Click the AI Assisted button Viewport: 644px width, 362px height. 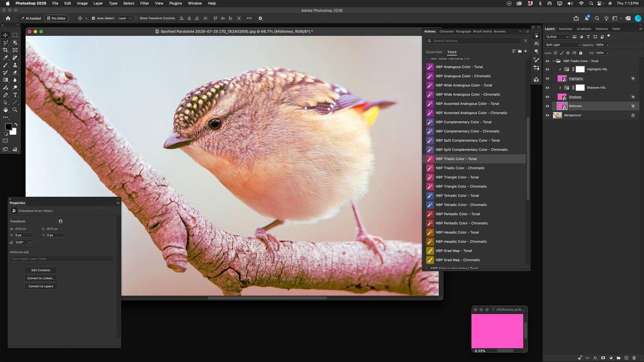pyautogui.click(x=31, y=18)
